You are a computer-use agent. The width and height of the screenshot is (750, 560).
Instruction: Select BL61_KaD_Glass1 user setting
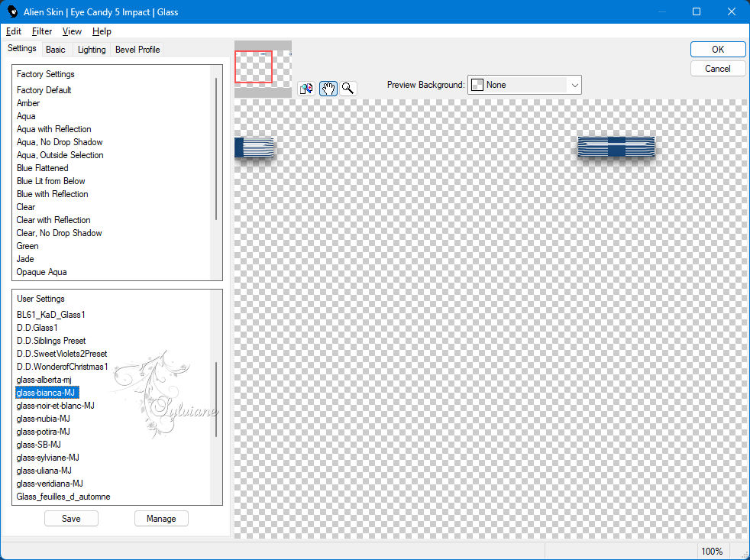[50, 315]
